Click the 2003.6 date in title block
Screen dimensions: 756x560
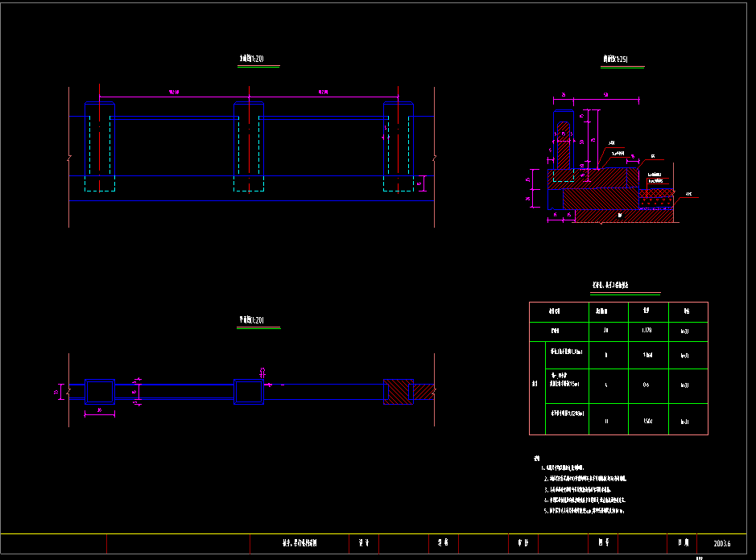724,544
